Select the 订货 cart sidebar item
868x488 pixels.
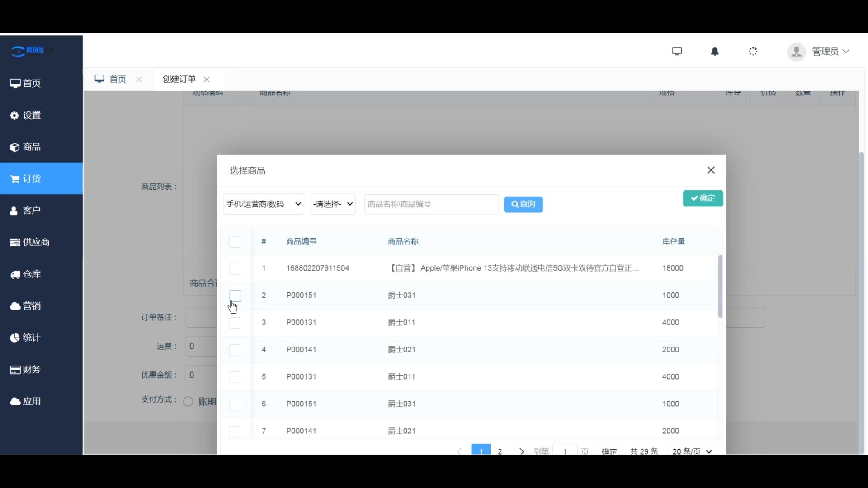coord(41,178)
